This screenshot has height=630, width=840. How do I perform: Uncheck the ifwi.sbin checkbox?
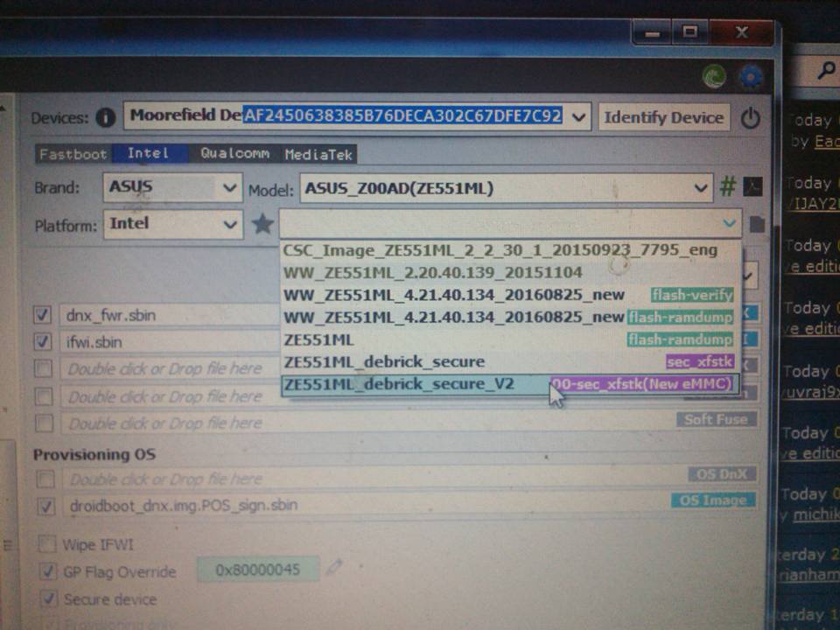point(42,341)
